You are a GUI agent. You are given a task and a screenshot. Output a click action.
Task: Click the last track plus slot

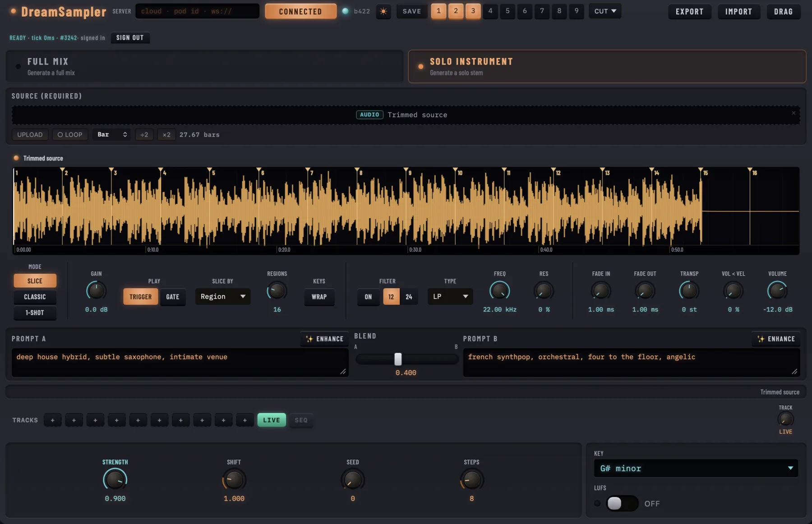[245, 420]
